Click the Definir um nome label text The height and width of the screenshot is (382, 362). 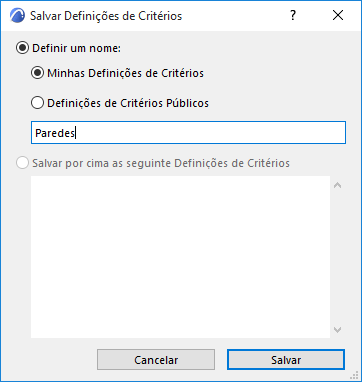click(x=76, y=48)
